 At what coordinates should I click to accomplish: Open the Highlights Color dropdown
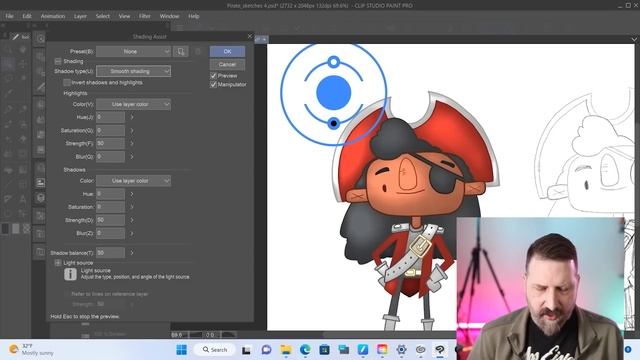point(133,104)
